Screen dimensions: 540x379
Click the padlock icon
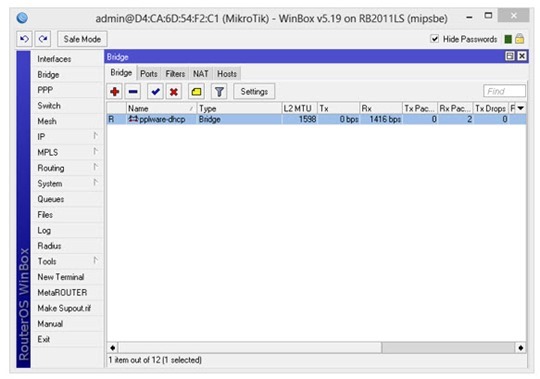[x=520, y=39]
